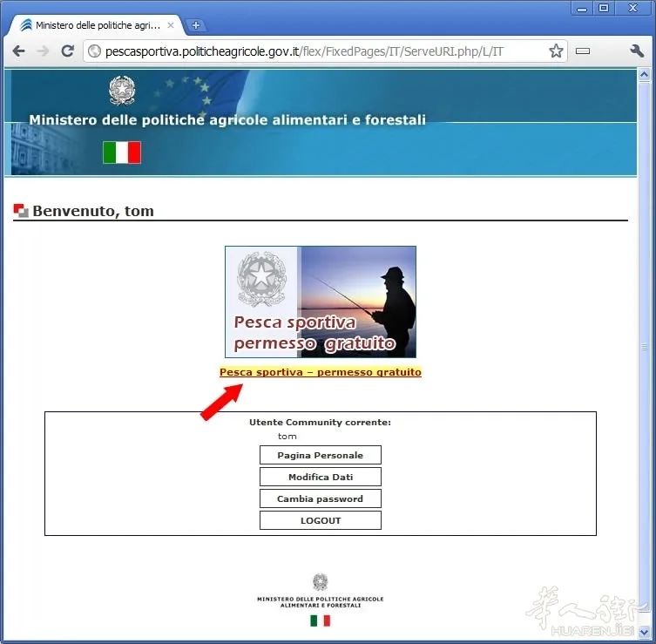Click the Benvenuto, tom heading

click(x=93, y=211)
